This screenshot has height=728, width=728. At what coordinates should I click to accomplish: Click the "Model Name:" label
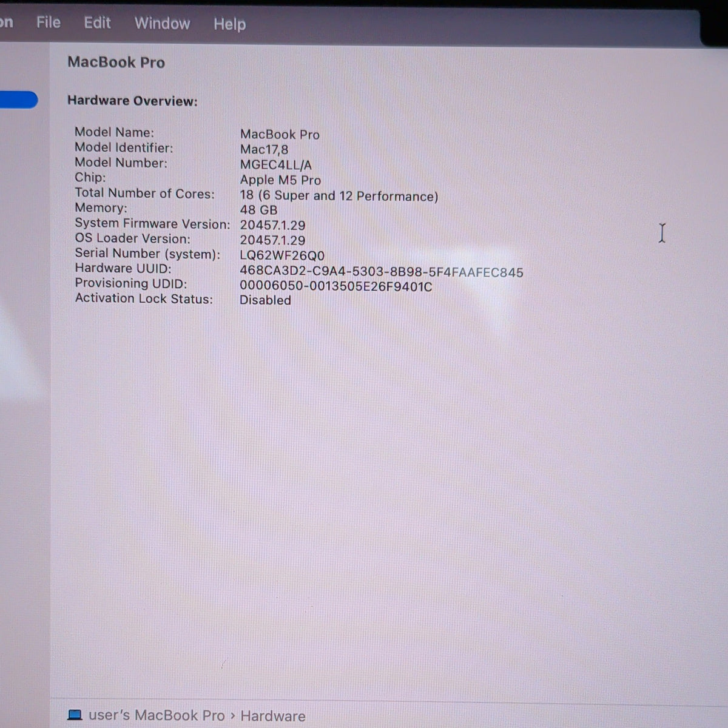114,132
